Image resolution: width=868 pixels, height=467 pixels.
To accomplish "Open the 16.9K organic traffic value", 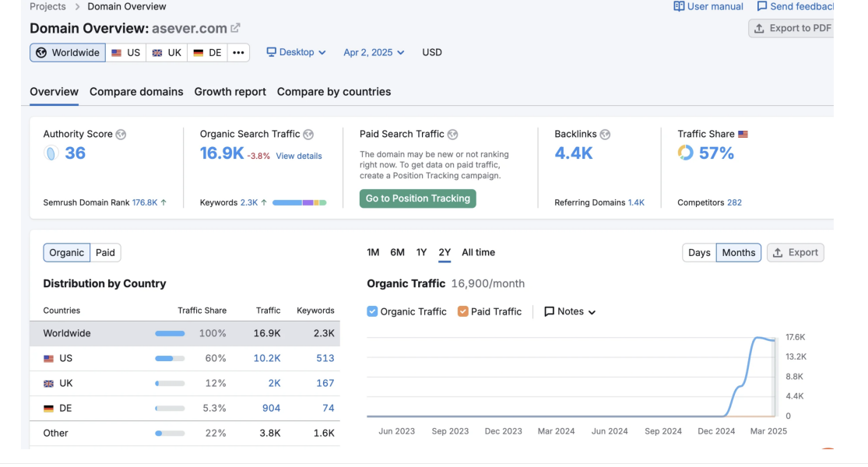I will [221, 153].
